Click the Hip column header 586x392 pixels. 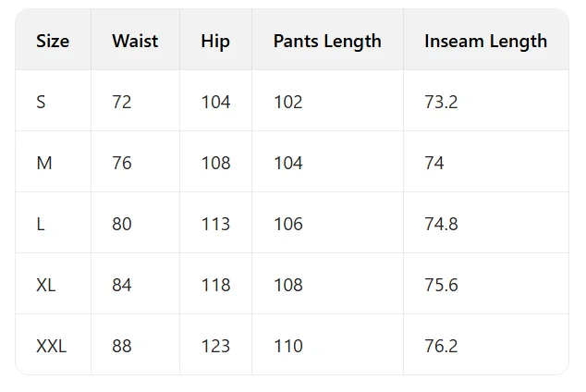pos(215,41)
